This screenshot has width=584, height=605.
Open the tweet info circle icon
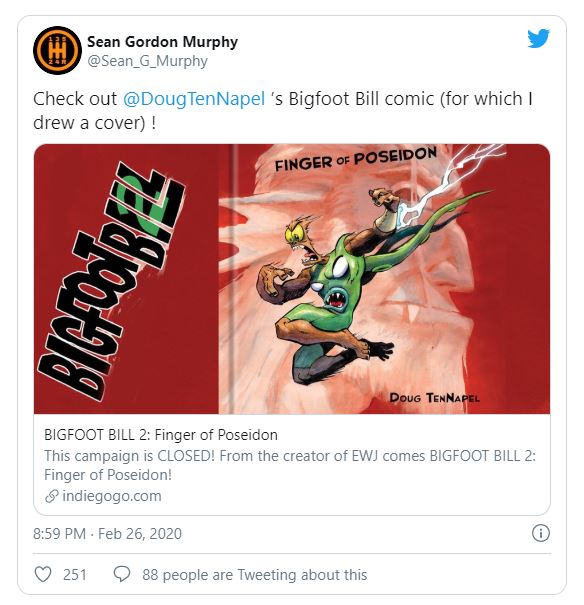coord(540,533)
